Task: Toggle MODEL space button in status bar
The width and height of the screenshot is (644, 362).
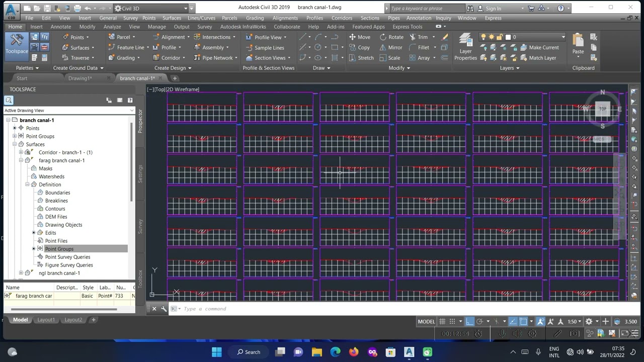Action: [426, 322]
